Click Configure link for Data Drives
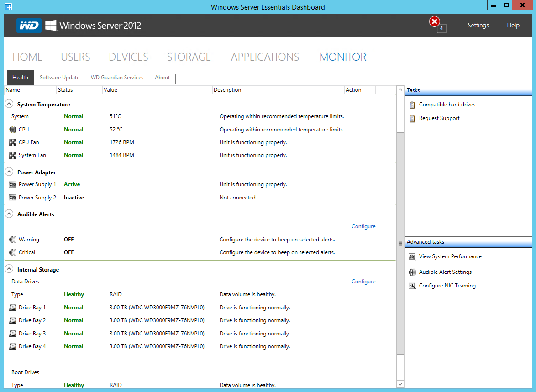This screenshot has width=536, height=392. [x=363, y=282]
